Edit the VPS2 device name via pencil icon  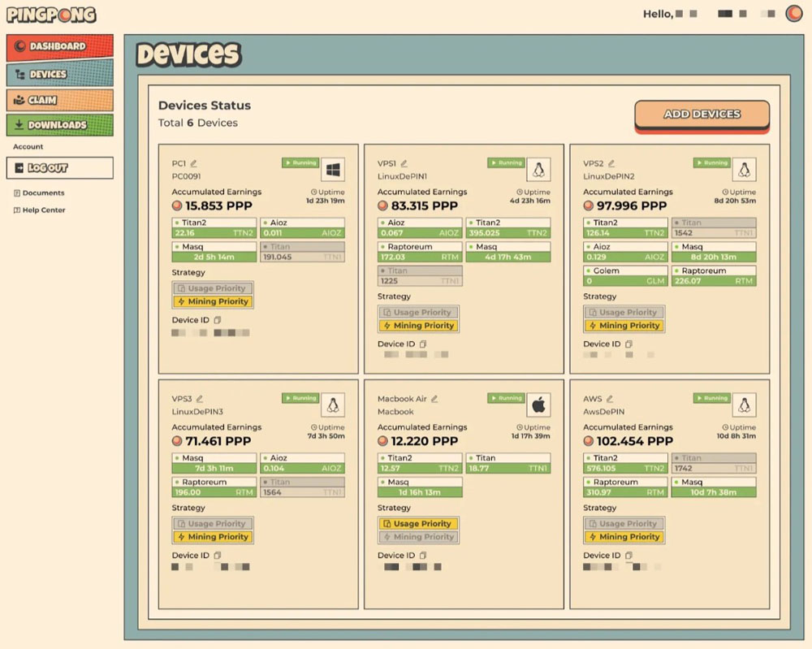pos(611,163)
